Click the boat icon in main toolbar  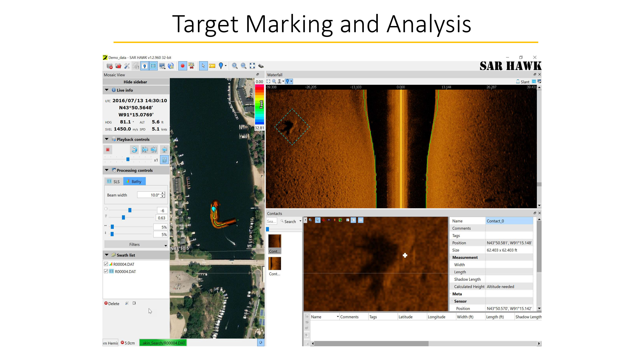pyautogui.click(x=261, y=66)
